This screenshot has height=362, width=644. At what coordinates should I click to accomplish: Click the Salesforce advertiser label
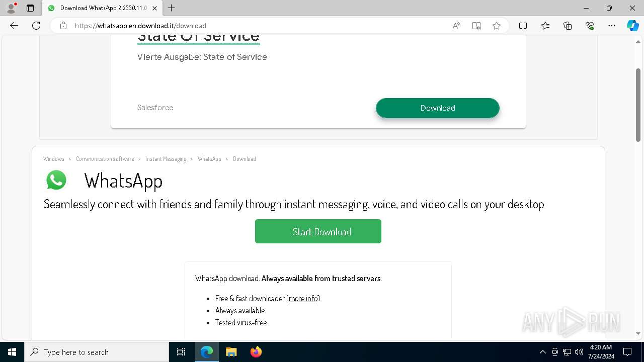point(155,108)
